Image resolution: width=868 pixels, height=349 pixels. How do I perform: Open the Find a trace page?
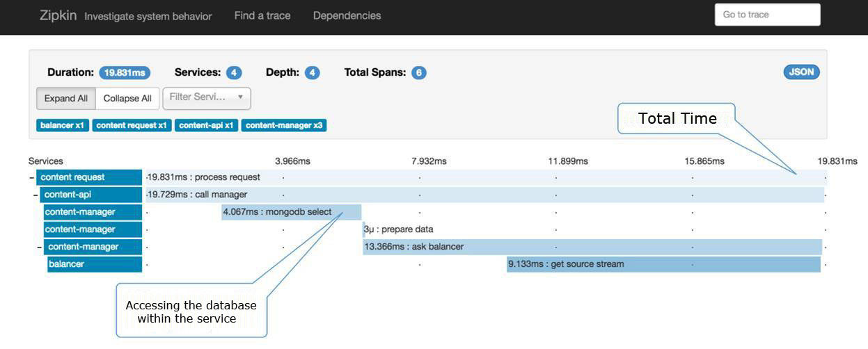(x=262, y=15)
